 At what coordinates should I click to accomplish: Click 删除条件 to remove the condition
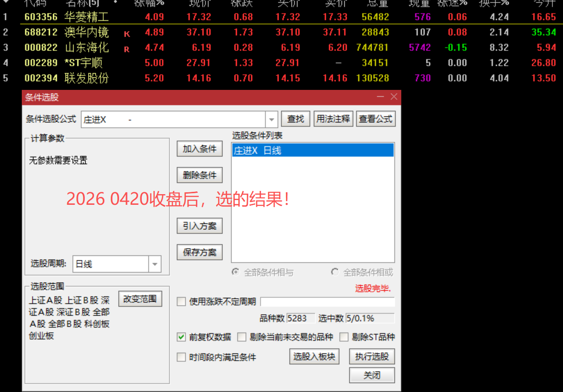[x=199, y=175]
